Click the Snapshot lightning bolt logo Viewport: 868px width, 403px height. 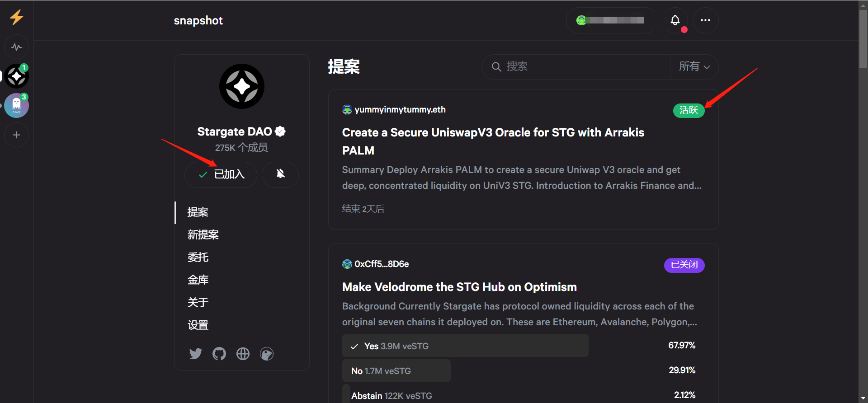[17, 18]
